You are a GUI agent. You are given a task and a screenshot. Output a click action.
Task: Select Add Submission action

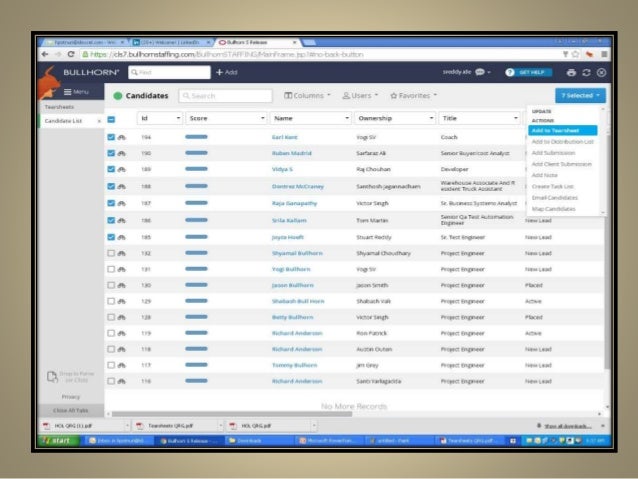coord(553,153)
